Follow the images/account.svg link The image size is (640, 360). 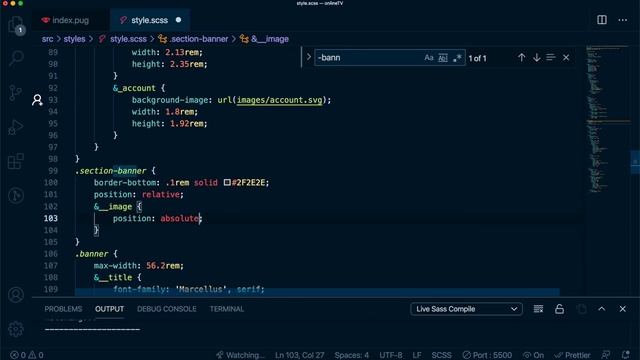(279, 100)
